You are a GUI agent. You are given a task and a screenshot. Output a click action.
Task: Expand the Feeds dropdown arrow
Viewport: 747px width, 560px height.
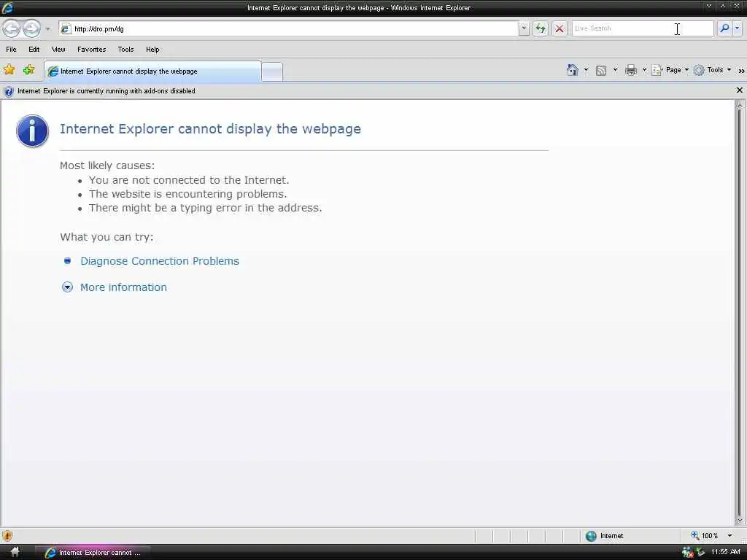(615, 70)
